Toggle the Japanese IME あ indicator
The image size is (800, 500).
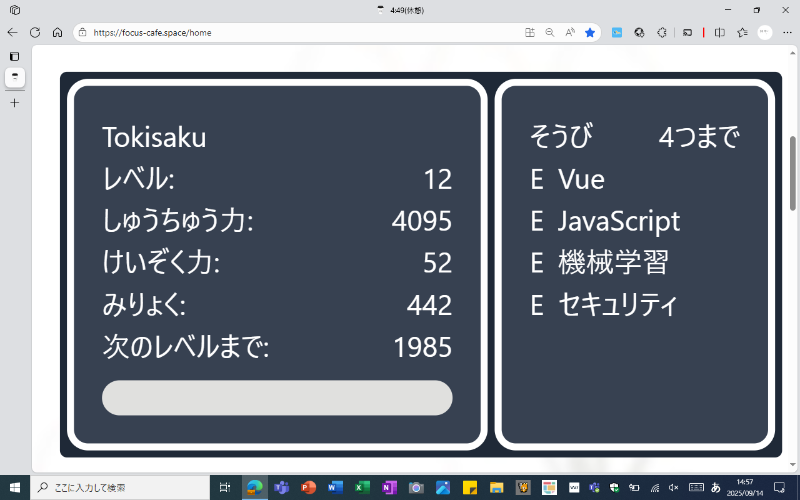[x=716, y=488]
